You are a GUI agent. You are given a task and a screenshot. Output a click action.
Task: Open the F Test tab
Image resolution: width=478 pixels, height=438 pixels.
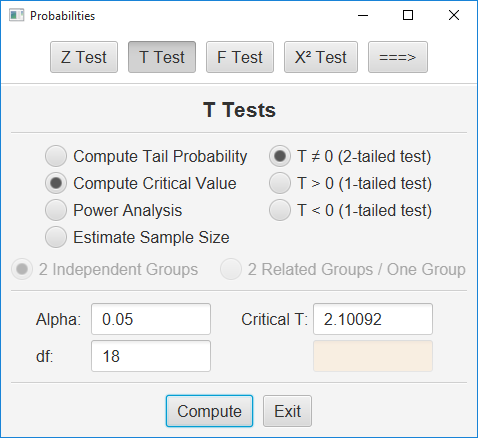coord(240,57)
